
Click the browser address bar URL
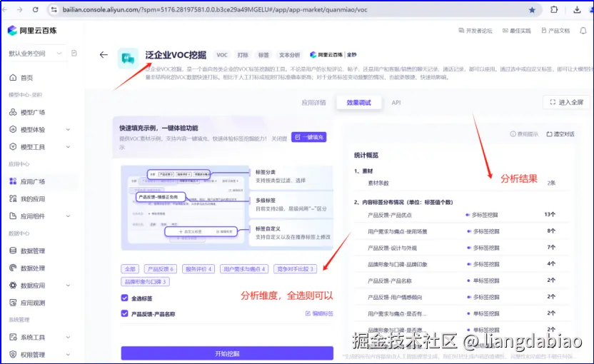[215, 10]
